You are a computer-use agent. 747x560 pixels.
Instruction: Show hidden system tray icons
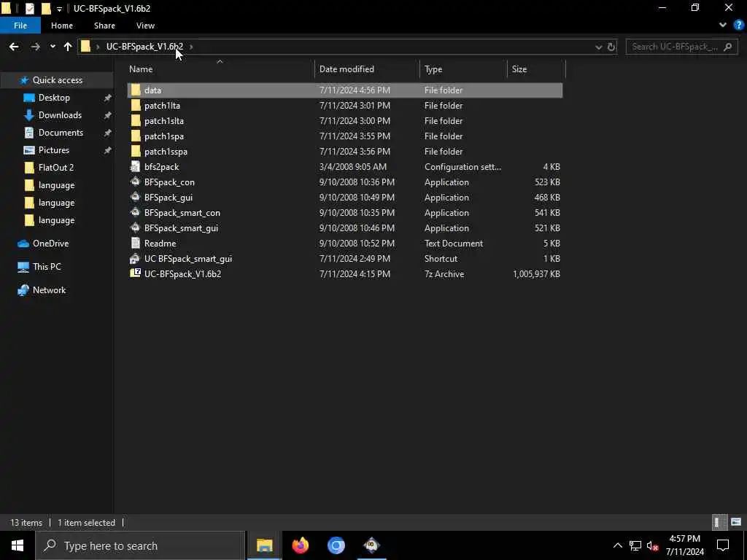tap(617, 545)
